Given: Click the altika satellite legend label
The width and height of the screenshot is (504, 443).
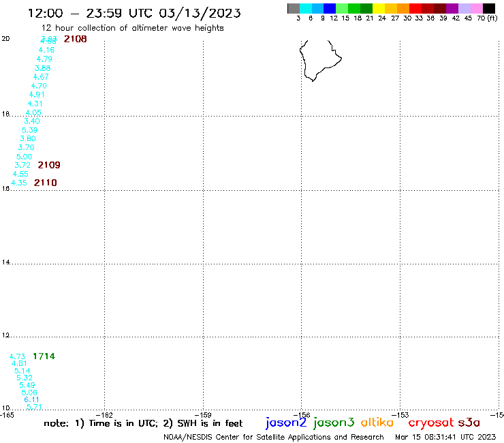Looking at the screenshot, I should pyautogui.click(x=377, y=423).
